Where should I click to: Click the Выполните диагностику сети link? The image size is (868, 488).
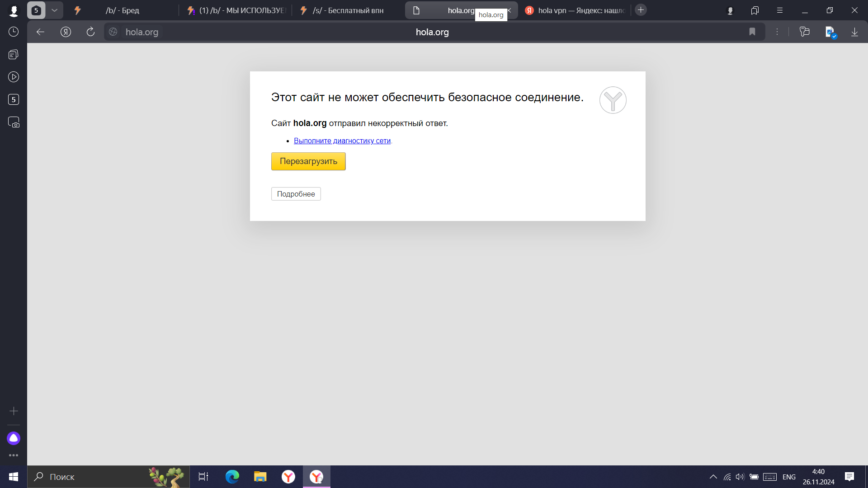tap(342, 141)
